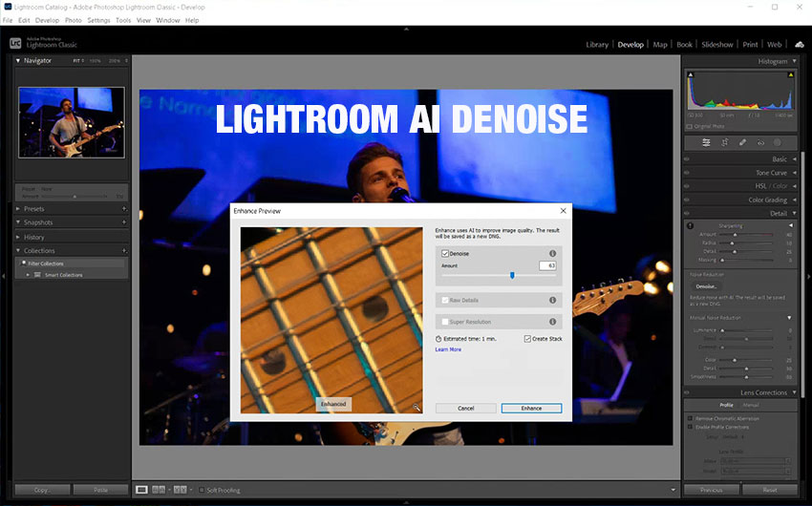Toggle the Super Resolution checkbox
The image size is (812, 506).
(445, 322)
